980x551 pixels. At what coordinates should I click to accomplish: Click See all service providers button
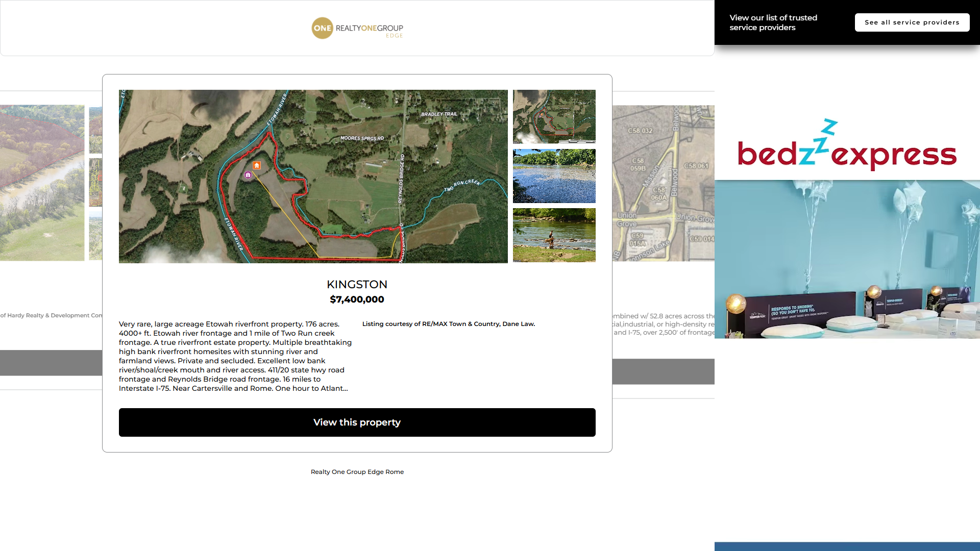coord(912,22)
